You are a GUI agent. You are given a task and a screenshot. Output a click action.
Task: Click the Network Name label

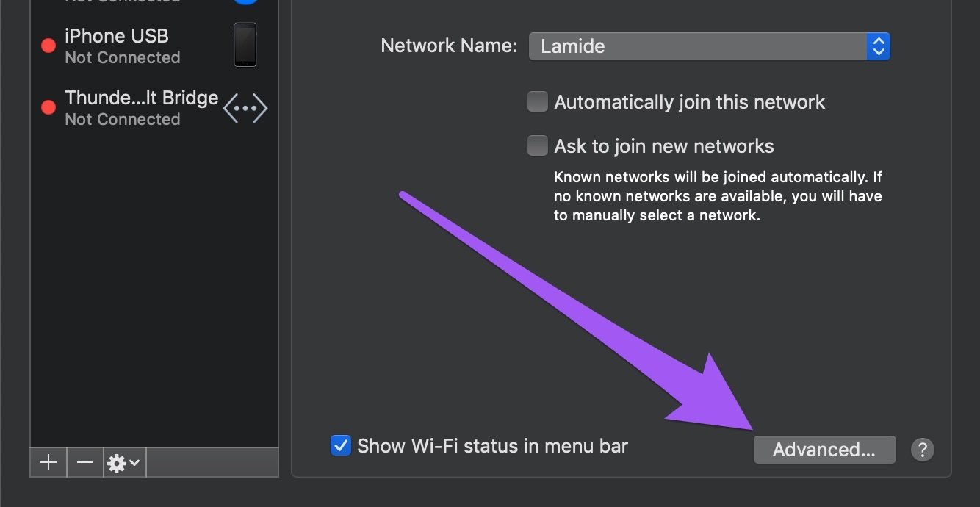[449, 46]
